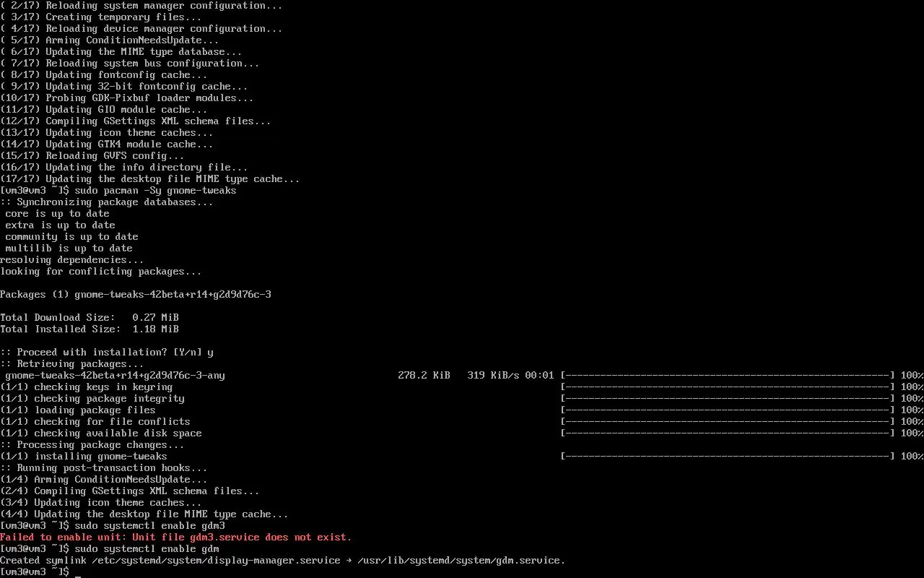Click progress bar for "installing gnome-tweaks"
Image resolution: width=924 pixels, height=578 pixels.
(x=728, y=456)
